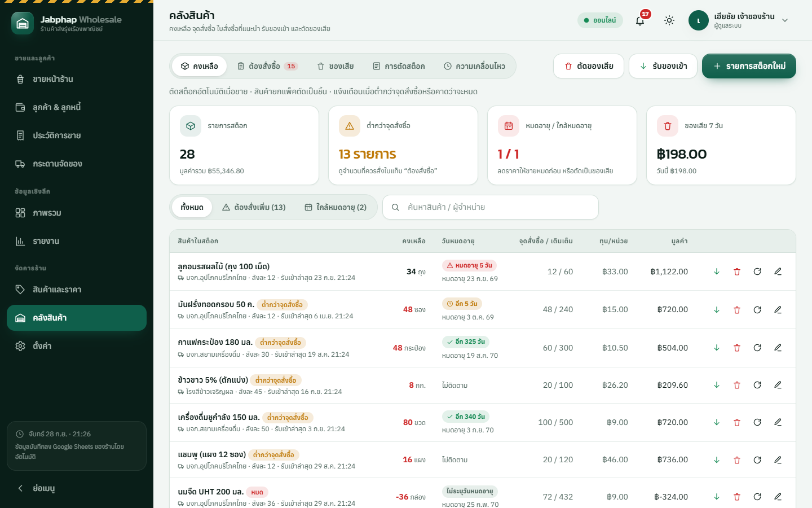Collapse the sidebar with ย่อเมนู

point(77,488)
